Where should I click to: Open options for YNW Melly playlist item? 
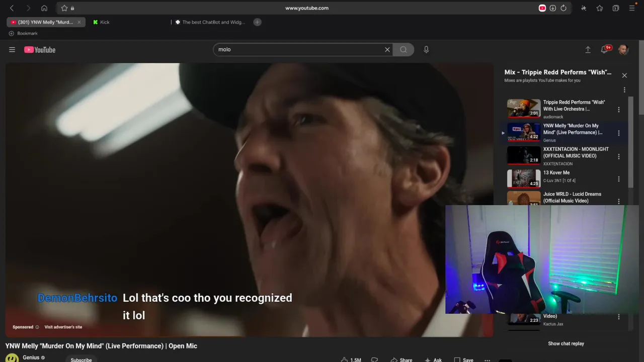pos(619,133)
